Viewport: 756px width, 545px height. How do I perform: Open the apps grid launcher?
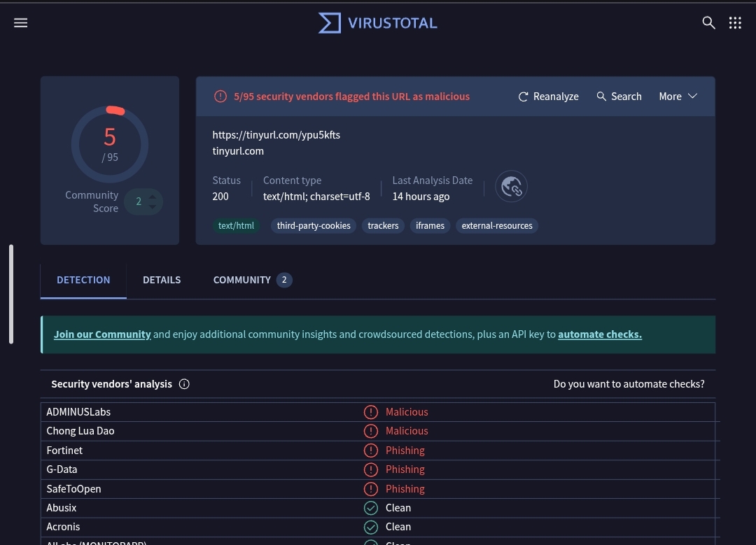click(x=734, y=22)
